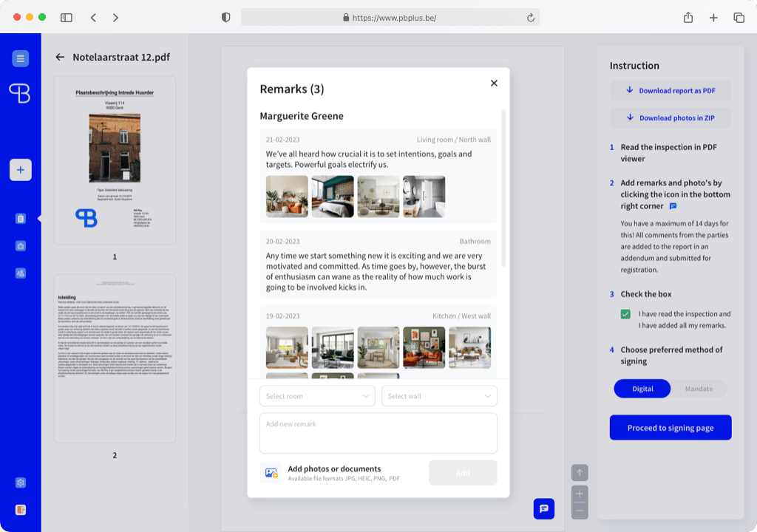Click the 20-02-2023 Bathroom remark text

[x=376, y=271]
